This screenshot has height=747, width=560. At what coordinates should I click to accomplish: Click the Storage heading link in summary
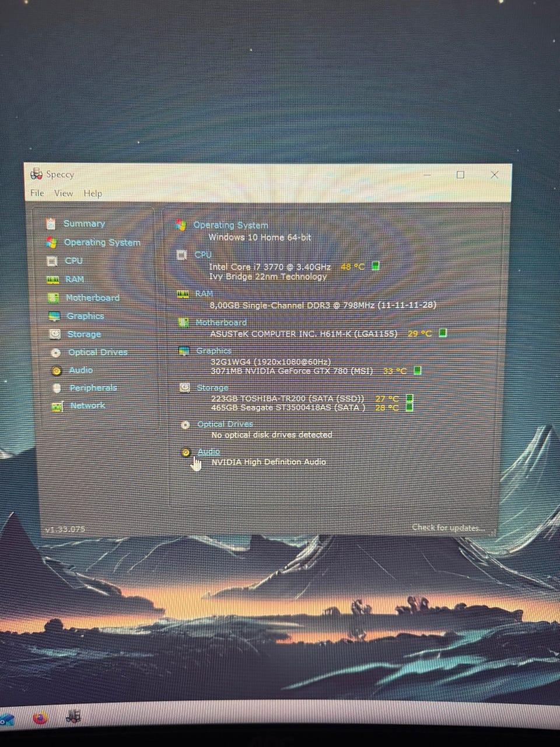[x=212, y=388]
